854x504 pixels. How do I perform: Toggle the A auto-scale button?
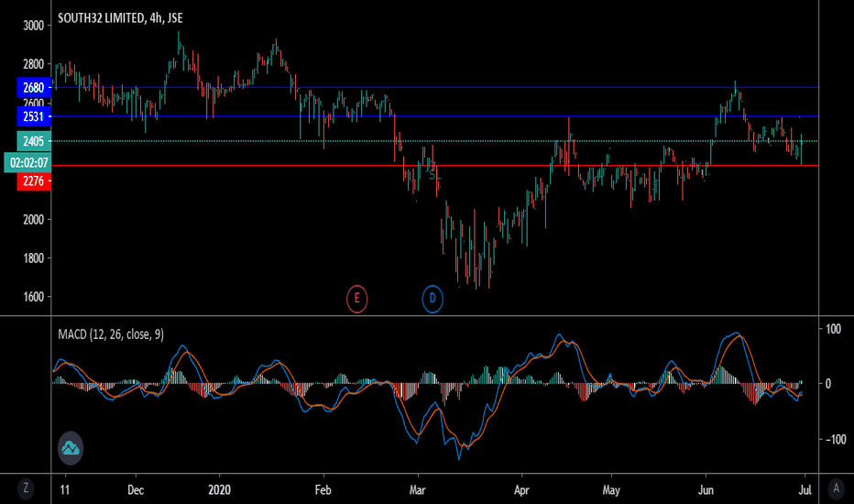836,488
